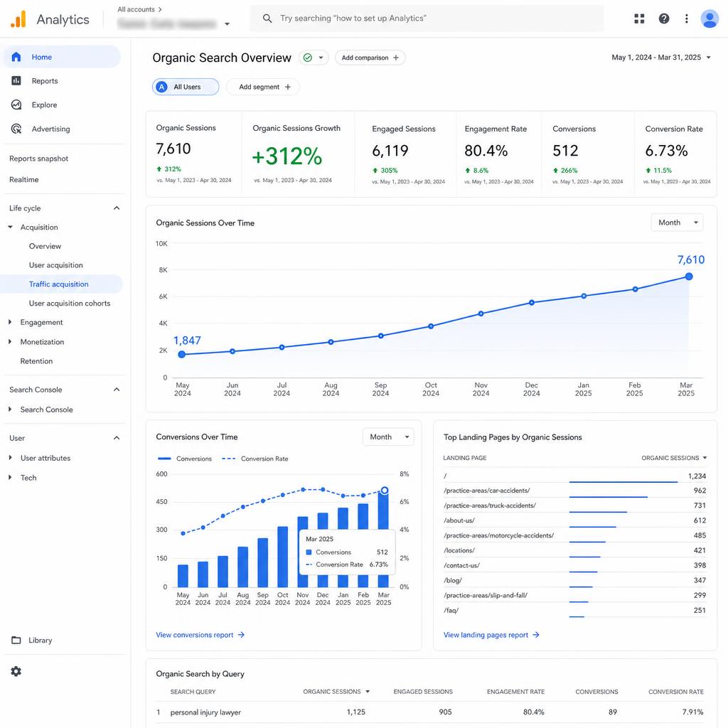Click arrow icon beside View conversions report

[x=241, y=635]
